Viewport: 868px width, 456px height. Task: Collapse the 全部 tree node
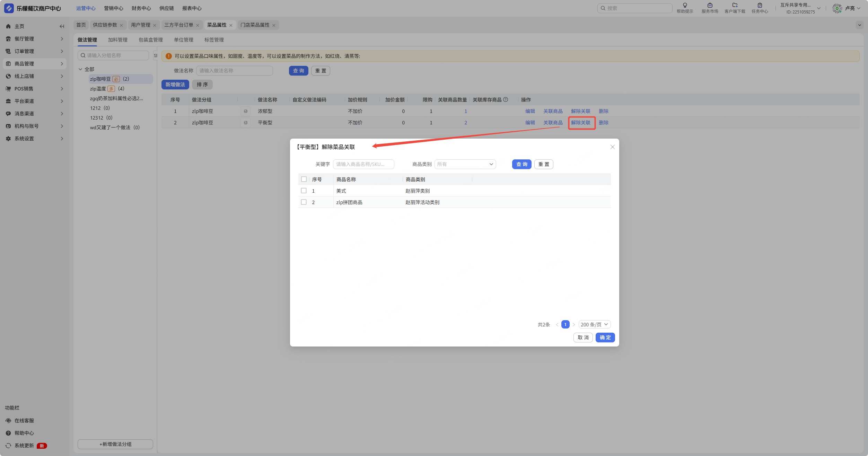click(80, 69)
